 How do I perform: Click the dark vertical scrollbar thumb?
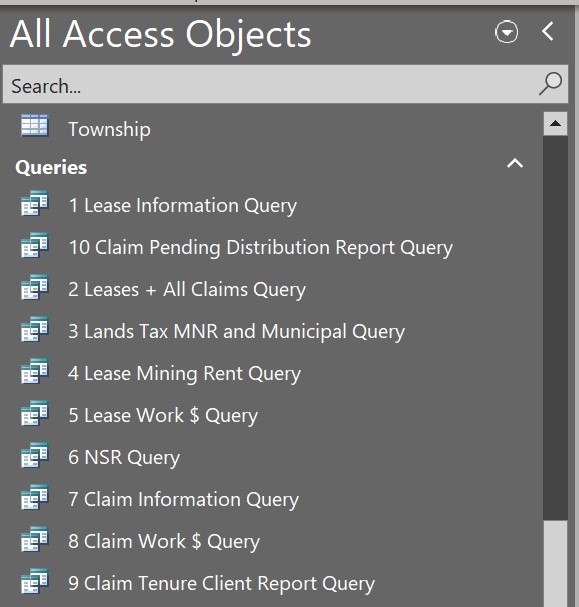tap(555, 328)
